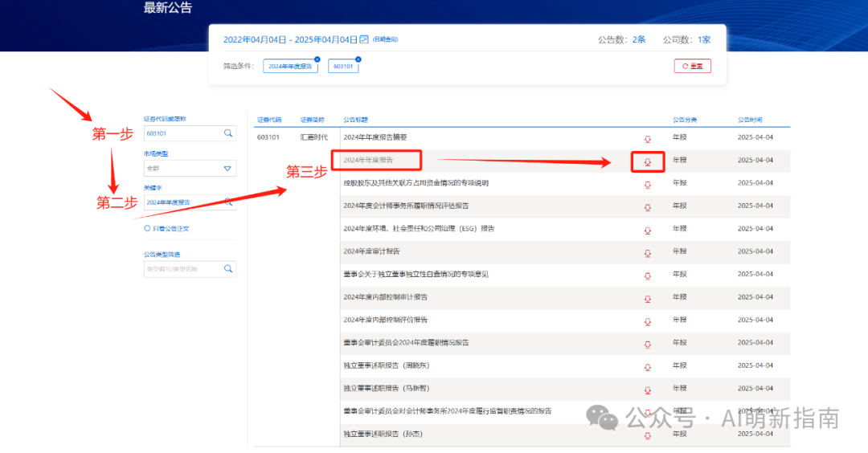Open the date range calendar icon
The width and height of the screenshot is (868, 453).
click(364, 39)
